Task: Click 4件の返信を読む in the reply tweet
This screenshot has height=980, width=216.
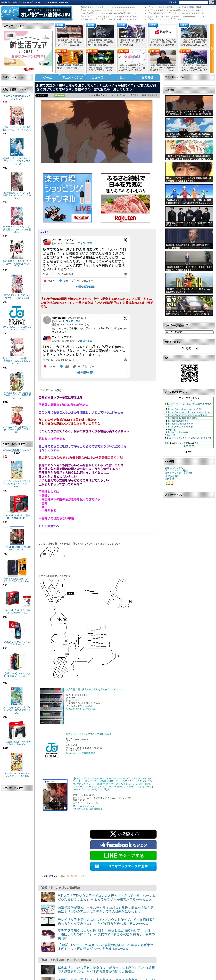Action: (x=85, y=372)
